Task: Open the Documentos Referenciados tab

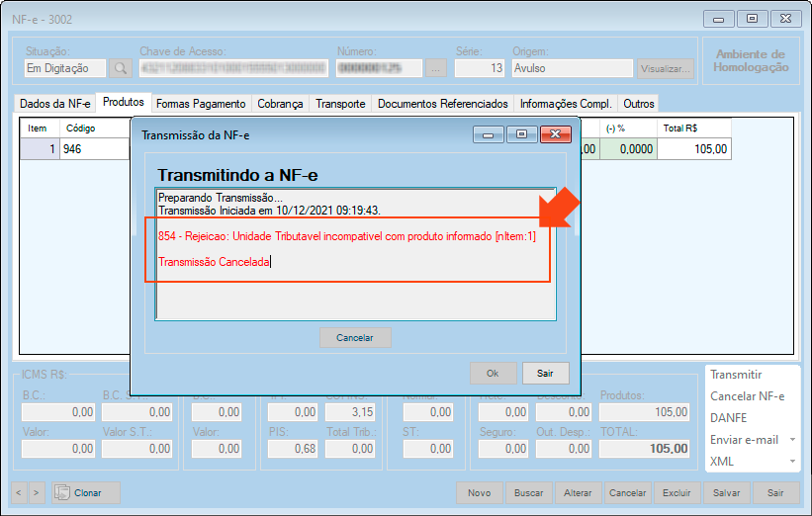Action: point(442,104)
